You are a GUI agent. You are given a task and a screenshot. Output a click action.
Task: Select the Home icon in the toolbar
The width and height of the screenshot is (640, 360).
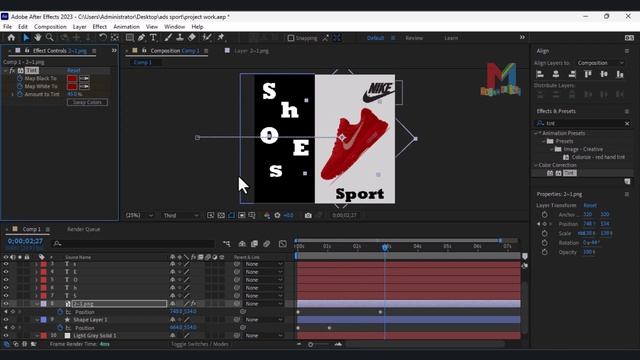tap(11, 38)
